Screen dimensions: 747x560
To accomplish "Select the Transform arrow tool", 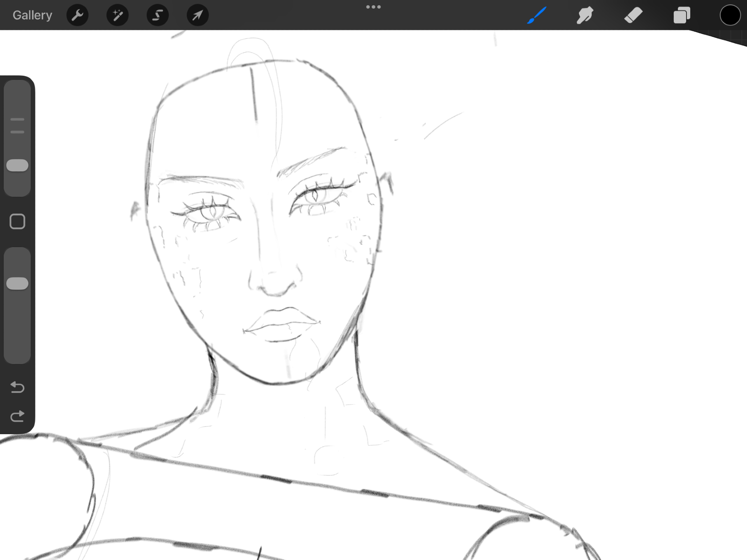I will (198, 15).
